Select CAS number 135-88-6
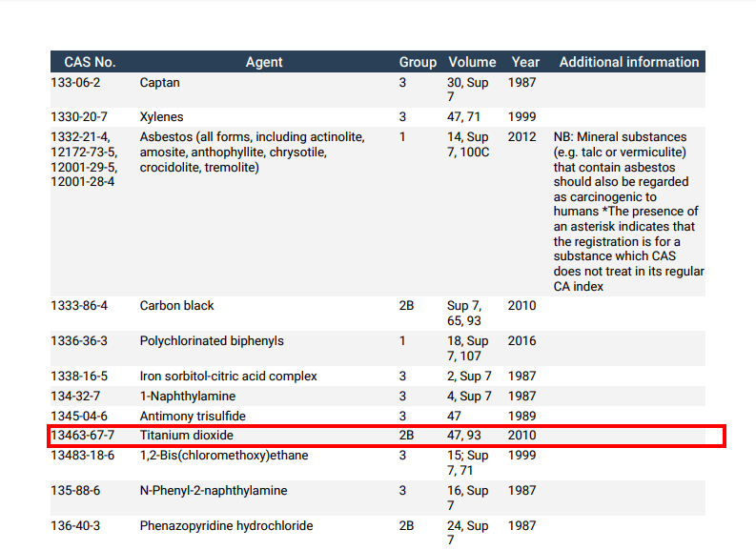This screenshot has width=756, height=550. tap(75, 491)
